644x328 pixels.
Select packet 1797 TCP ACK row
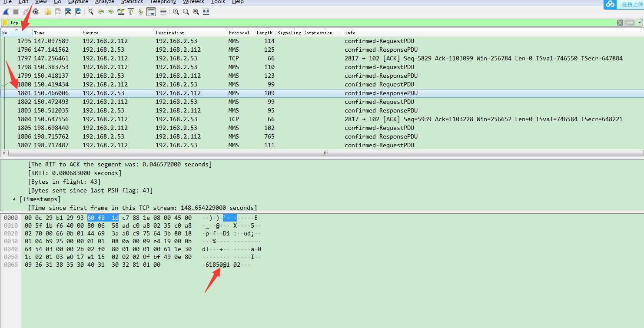coord(322,58)
